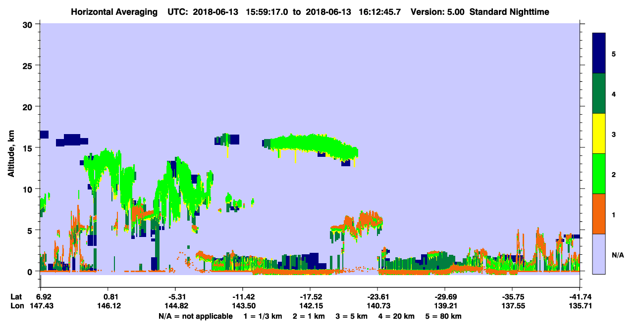The height and width of the screenshot is (330, 644).
Task: Click the longitude value '135.71'
Action: pyautogui.click(x=580, y=306)
